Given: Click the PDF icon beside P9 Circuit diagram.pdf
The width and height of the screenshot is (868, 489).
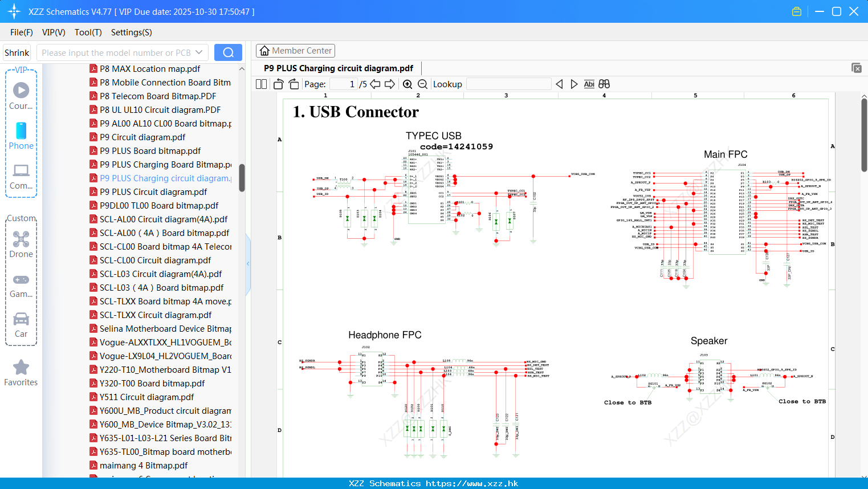Looking at the screenshot, I should point(93,137).
